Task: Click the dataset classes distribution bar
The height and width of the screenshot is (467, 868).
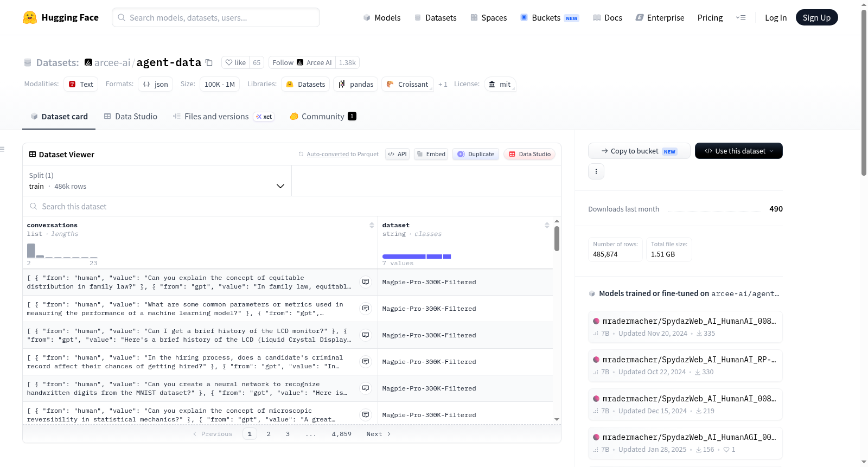Action: point(417,257)
